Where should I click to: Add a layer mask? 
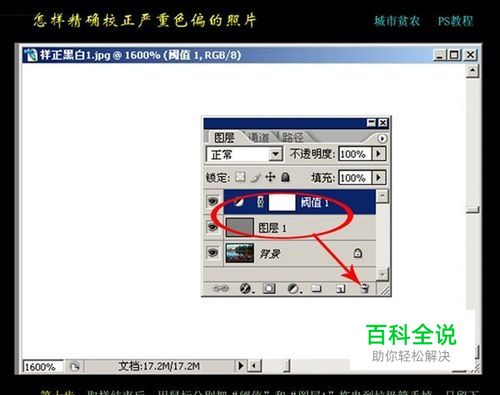[269, 288]
